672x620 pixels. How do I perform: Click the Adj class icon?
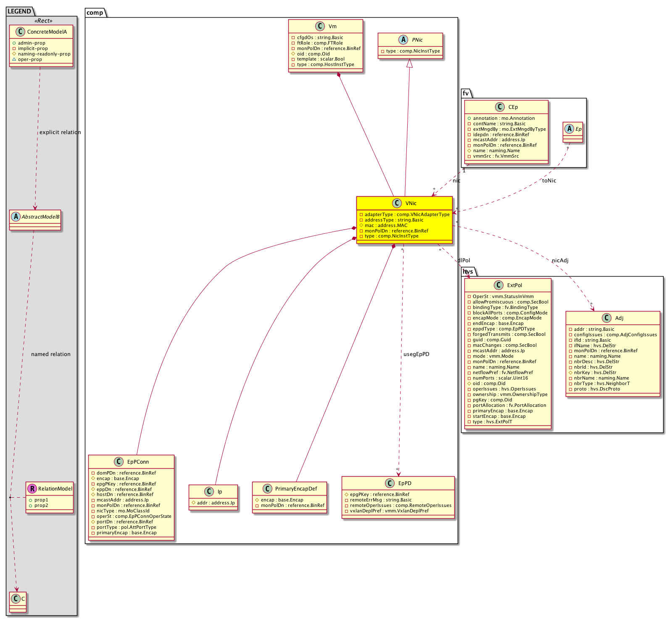pyautogui.click(x=606, y=318)
